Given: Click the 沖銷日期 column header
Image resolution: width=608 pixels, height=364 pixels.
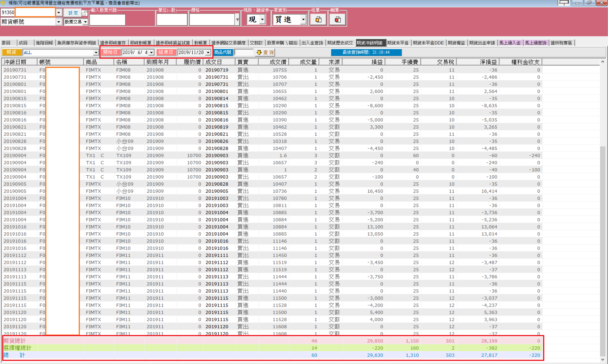Looking at the screenshot, I should pyautogui.click(x=19, y=62).
